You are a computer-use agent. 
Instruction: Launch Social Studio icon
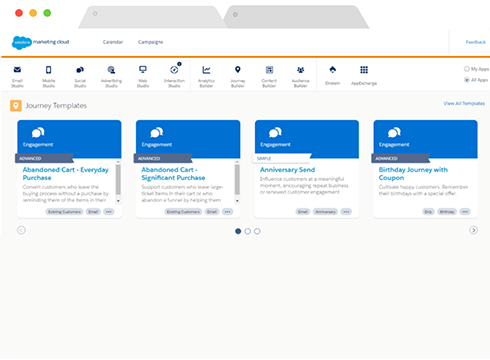coord(80,70)
